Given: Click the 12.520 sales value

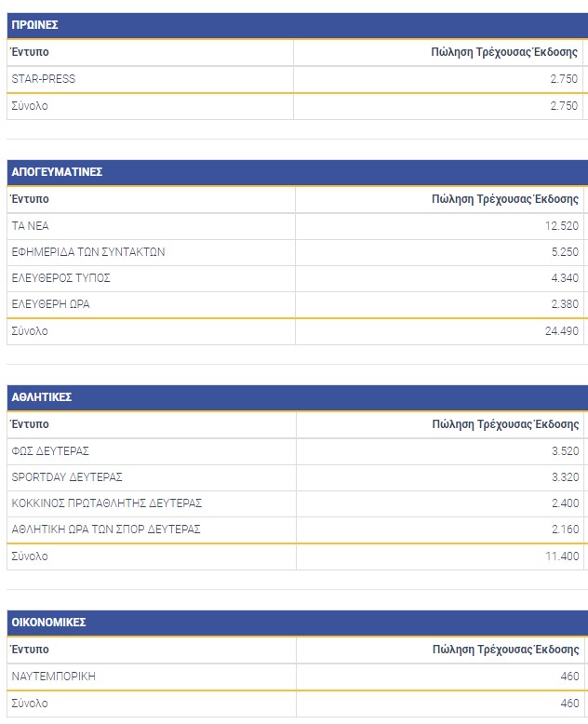Looking at the screenshot, I should coord(561,226).
